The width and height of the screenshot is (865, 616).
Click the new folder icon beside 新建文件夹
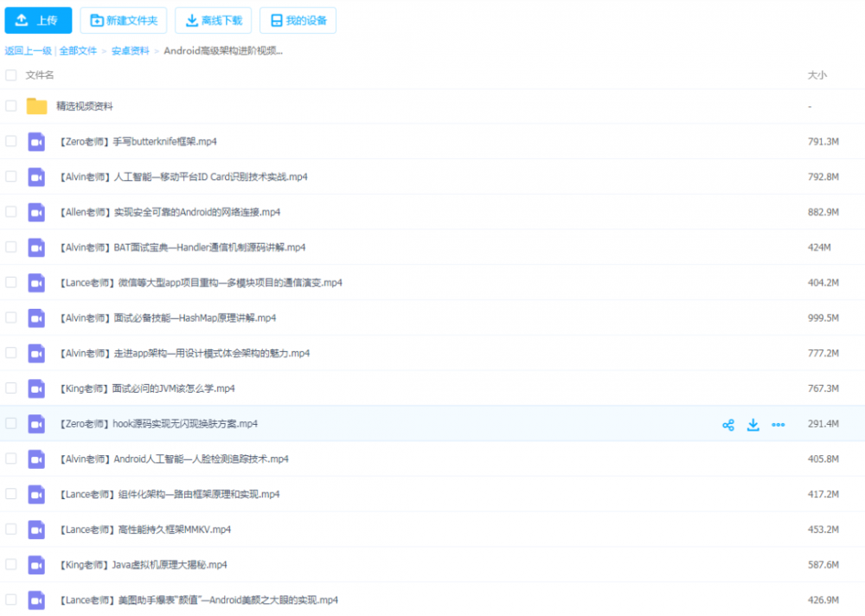[97, 20]
